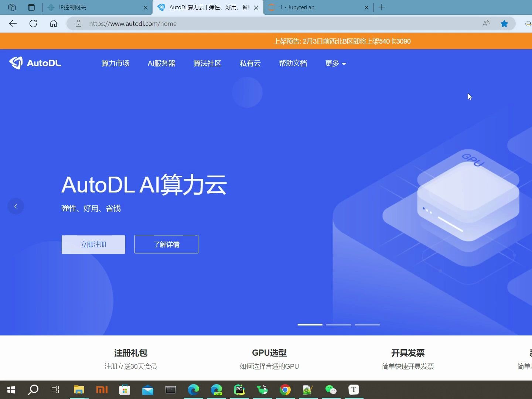532x399 pixels.
Task: Show the previous carousel slide
Action: (16, 206)
